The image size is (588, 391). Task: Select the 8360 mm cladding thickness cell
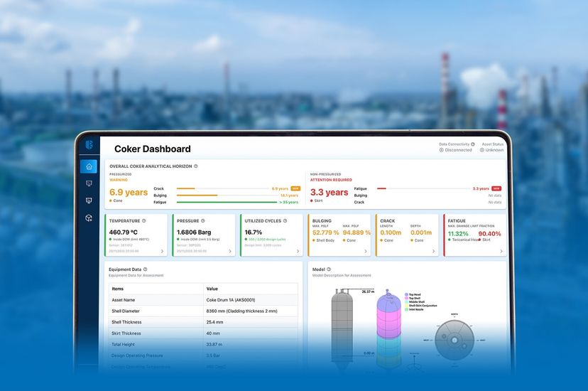(242, 311)
